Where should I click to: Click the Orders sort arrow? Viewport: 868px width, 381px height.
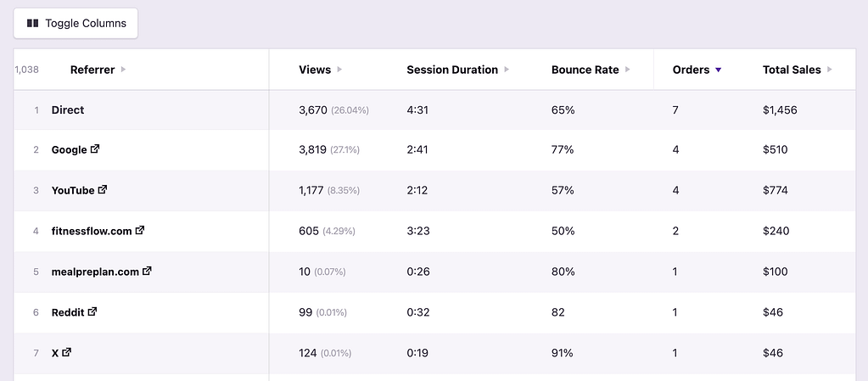(x=719, y=70)
